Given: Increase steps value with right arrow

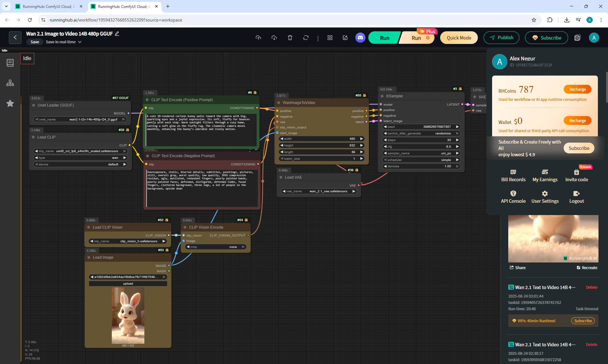Looking at the screenshot, I should [x=457, y=140].
